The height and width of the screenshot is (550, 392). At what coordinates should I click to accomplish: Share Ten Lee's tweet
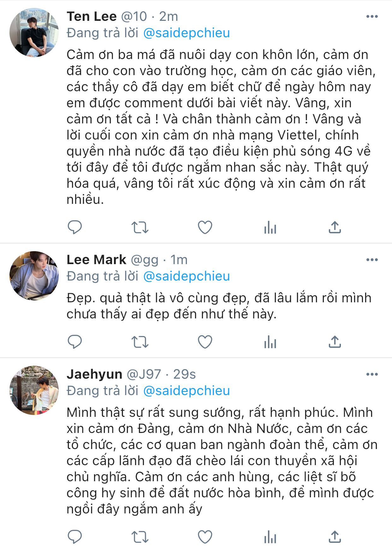tap(335, 227)
